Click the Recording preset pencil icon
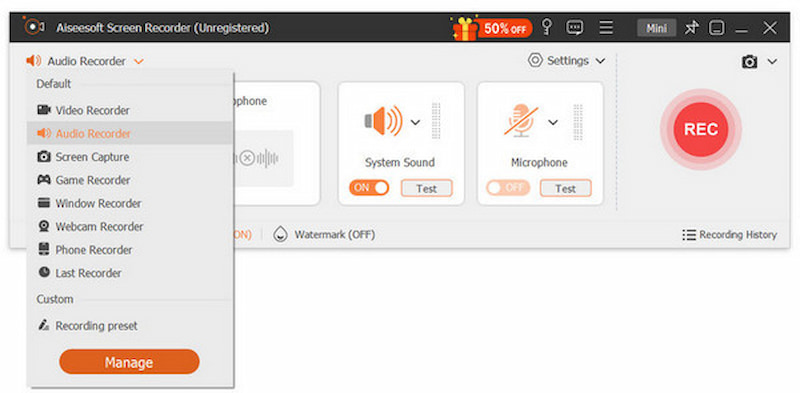 tap(44, 325)
